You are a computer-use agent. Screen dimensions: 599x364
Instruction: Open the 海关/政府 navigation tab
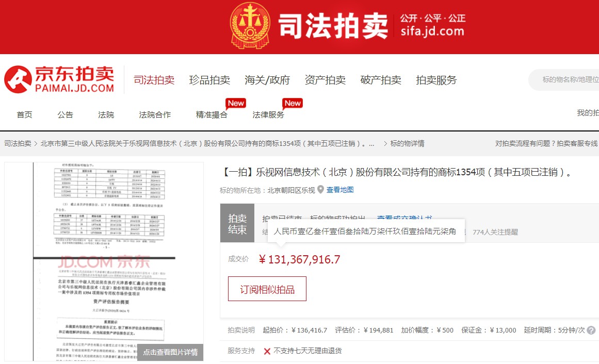[x=267, y=80]
